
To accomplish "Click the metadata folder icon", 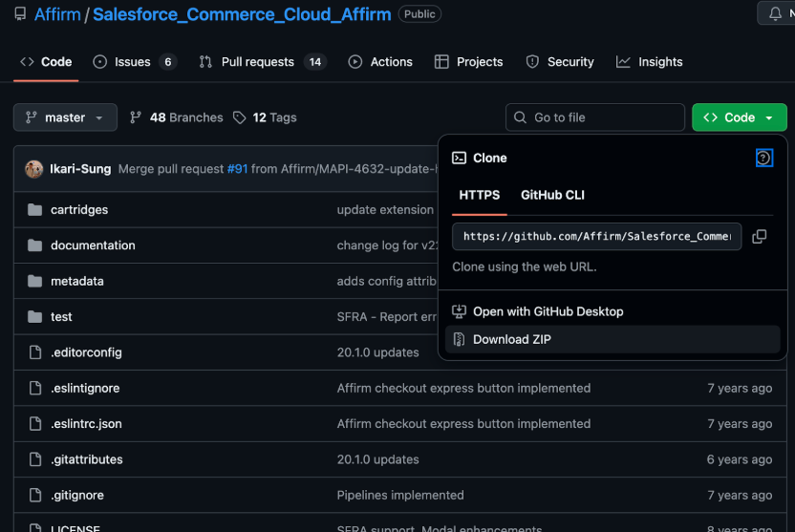I will (35, 281).
